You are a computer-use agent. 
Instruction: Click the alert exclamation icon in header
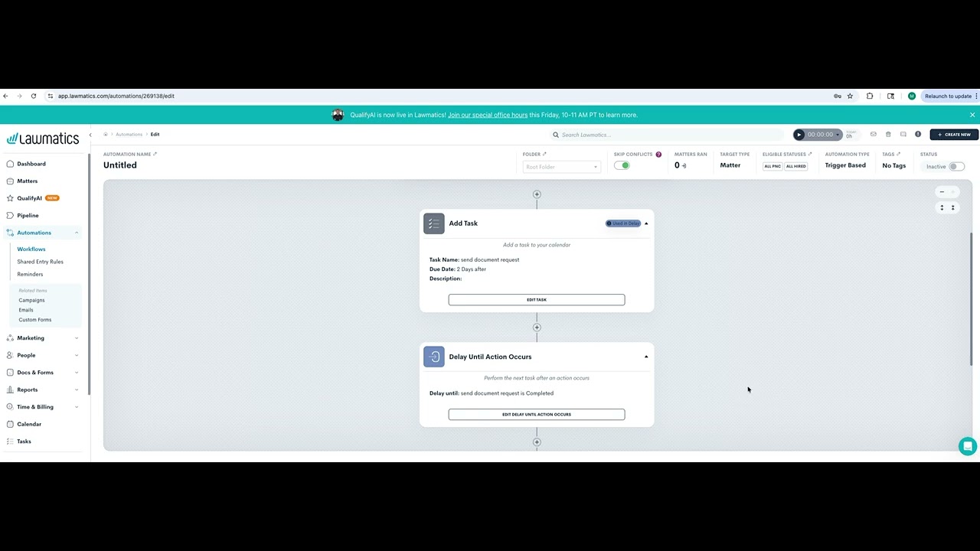918,135
